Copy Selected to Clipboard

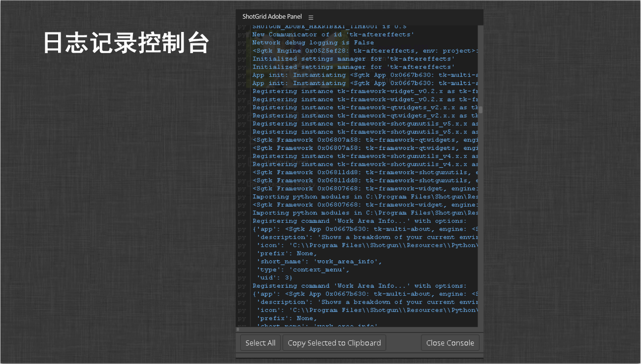click(334, 343)
